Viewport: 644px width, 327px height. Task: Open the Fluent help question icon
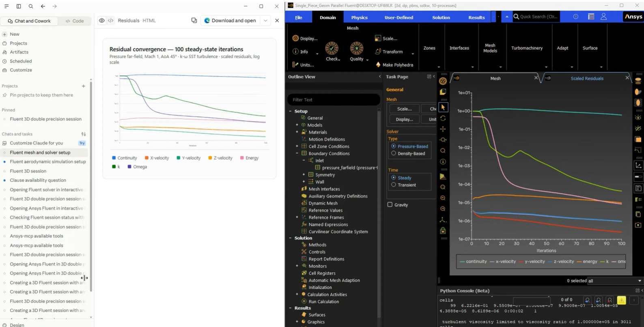point(575,17)
